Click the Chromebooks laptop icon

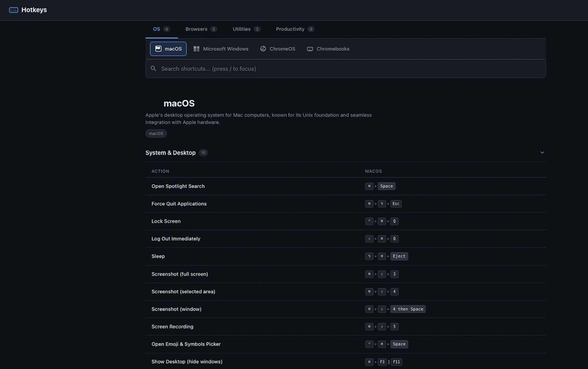pyautogui.click(x=310, y=49)
